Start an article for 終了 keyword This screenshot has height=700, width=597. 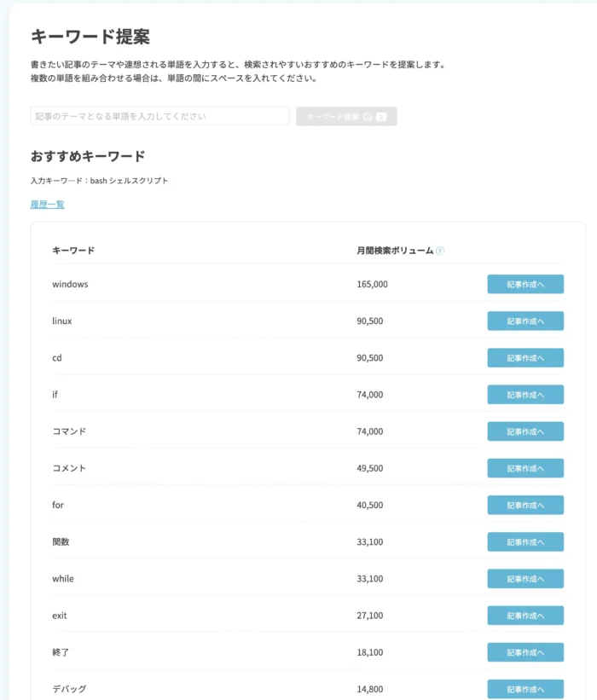(525, 652)
